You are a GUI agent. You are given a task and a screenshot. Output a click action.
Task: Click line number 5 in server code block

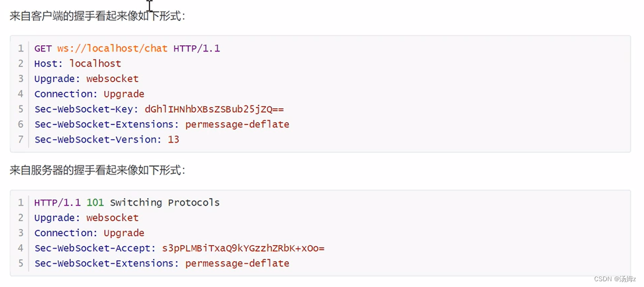[x=21, y=263]
